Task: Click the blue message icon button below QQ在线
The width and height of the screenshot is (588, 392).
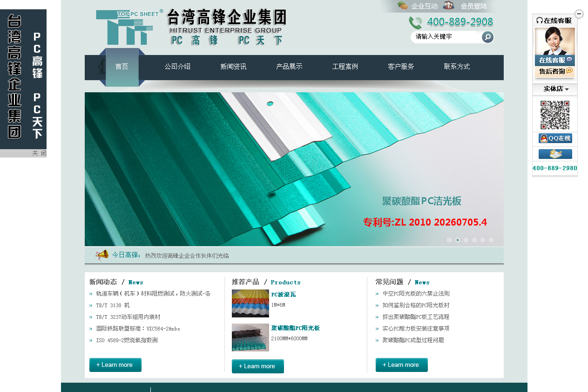Action: pos(555,154)
